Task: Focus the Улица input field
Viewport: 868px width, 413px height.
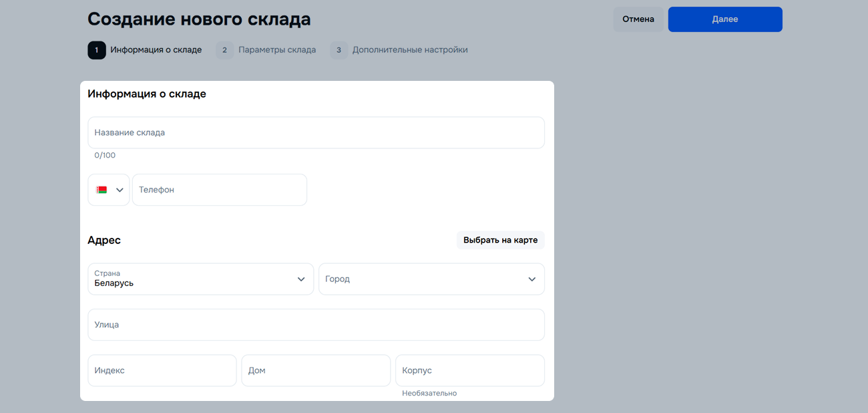Action: 316,325
